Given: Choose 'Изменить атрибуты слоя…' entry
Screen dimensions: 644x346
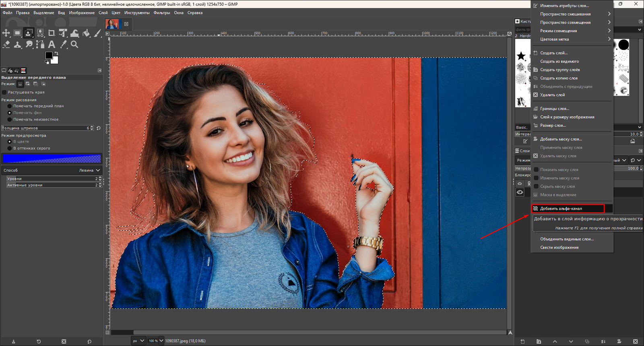Looking at the screenshot, I should pyautogui.click(x=572, y=6).
